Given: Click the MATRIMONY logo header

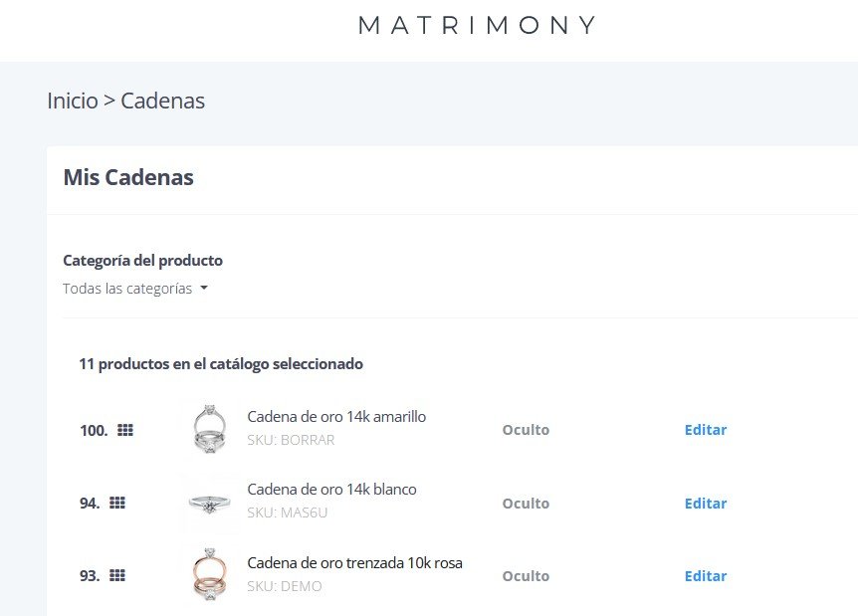Looking at the screenshot, I should pos(477,25).
